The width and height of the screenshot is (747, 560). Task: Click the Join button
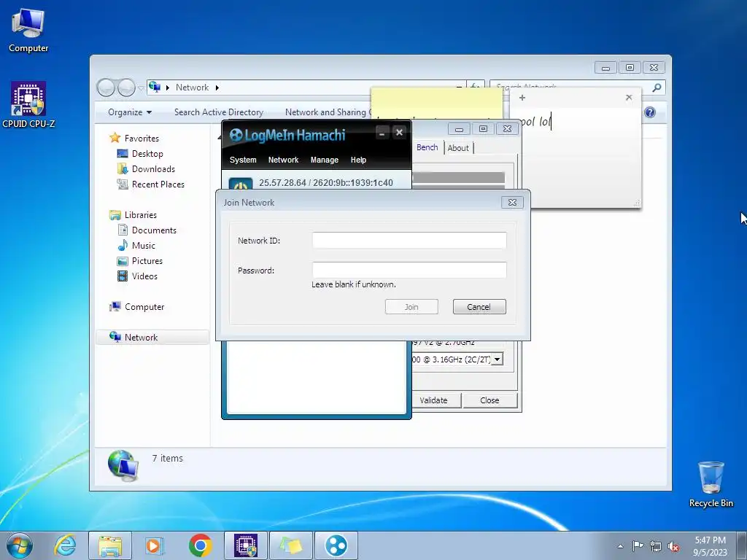[411, 307]
